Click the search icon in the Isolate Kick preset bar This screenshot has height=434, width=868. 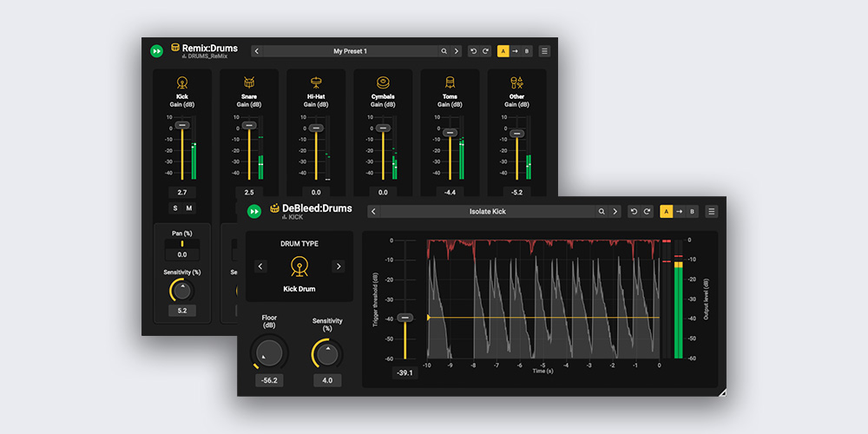coord(601,211)
